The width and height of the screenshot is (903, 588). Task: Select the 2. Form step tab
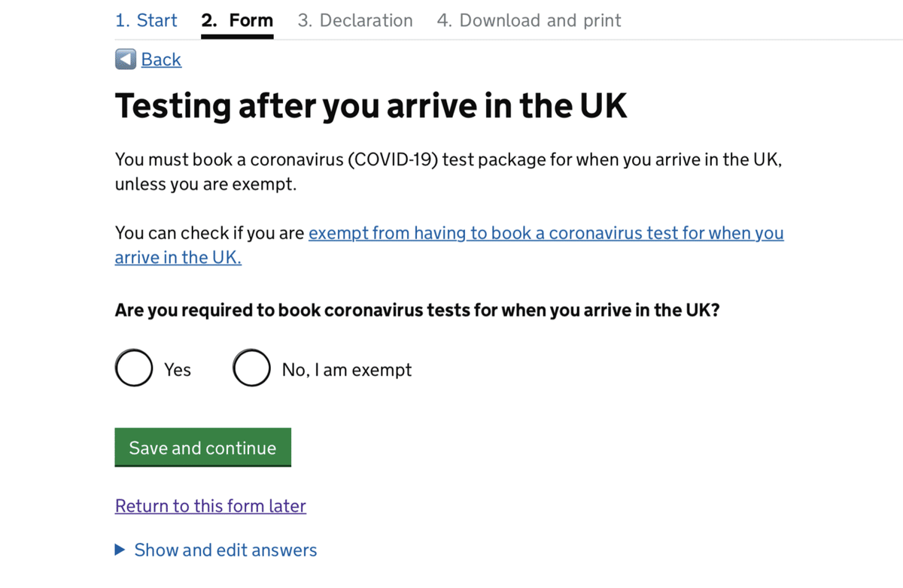[x=237, y=20]
